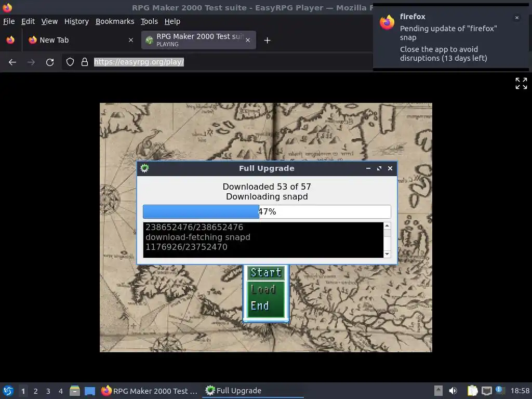The height and width of the screenshot is (399, 532).
Task: Open the Bookmarks menu
Action: pyautogui.click(x=115, y=21)
